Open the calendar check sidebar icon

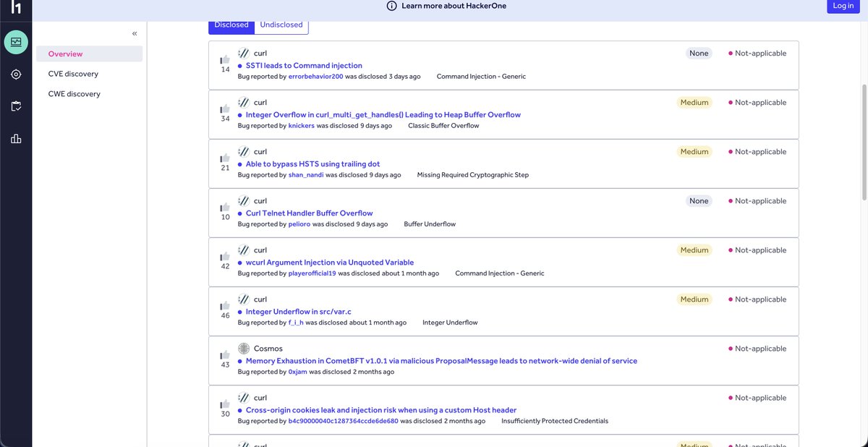click(16, 106)
